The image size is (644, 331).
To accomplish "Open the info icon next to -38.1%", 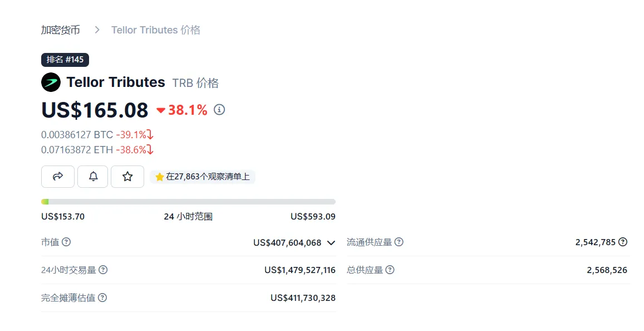I will [219, 110].
